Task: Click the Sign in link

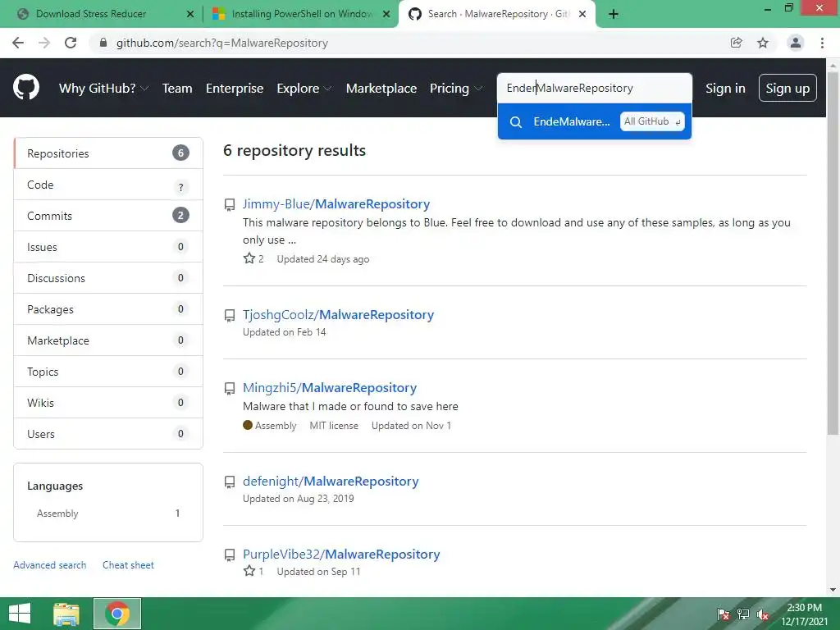Action: tap(725, 88)
